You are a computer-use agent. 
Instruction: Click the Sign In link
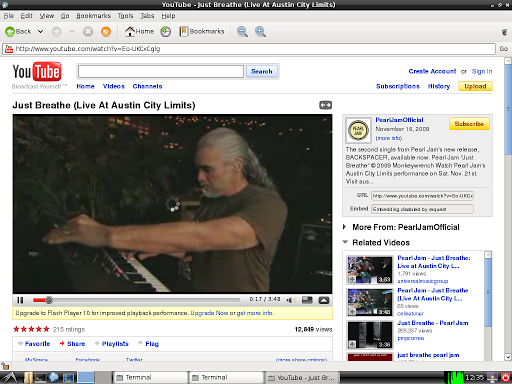[482, 71]
